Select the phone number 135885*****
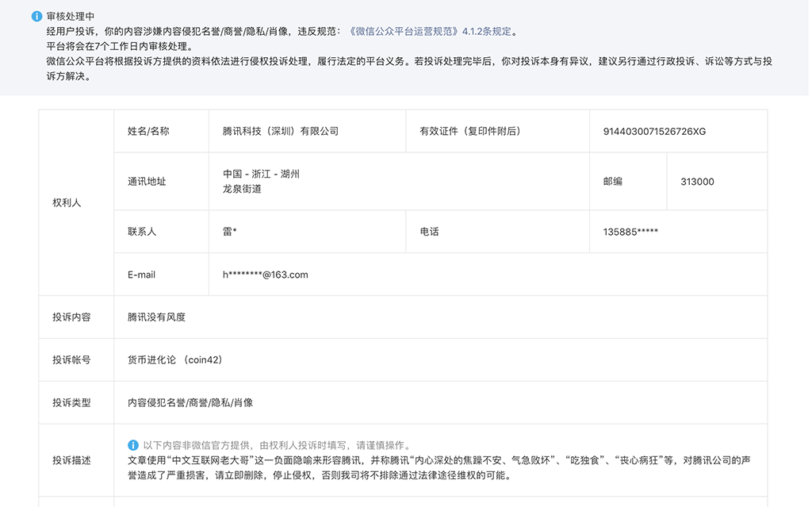 coord(630,232)
